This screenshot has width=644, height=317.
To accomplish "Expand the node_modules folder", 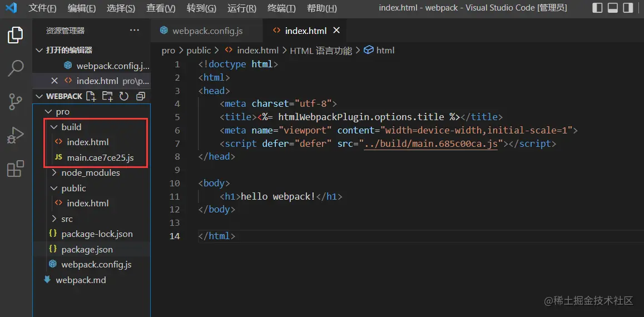I will [53, 173].
